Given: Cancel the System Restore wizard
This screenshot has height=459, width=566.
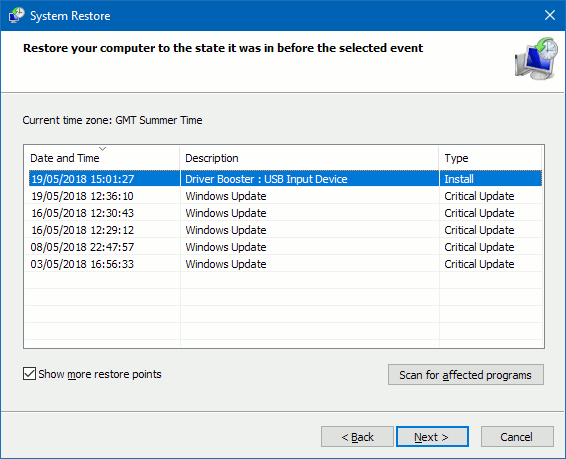Looking at the screenshot, I should (x=517, y=437).
